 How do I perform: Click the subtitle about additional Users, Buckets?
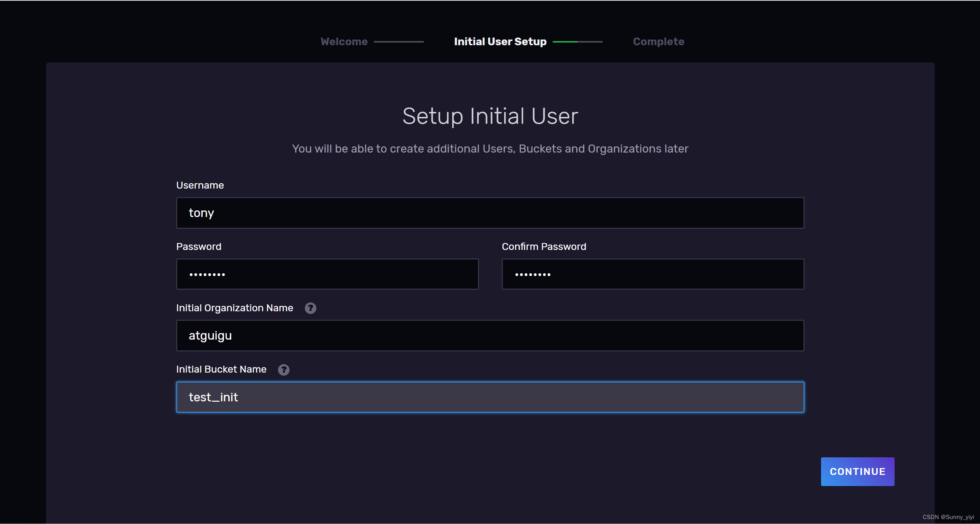pos(490,149)
